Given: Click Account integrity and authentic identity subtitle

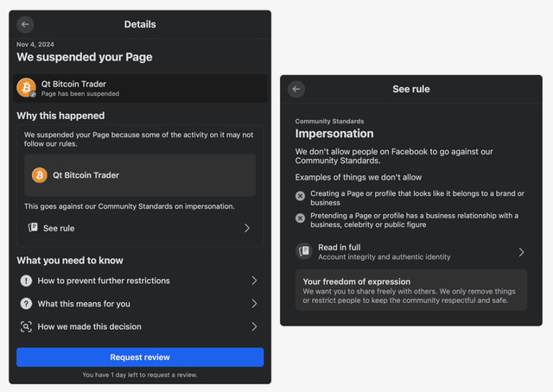Looking at the screenshot, I should pos(385,257).
